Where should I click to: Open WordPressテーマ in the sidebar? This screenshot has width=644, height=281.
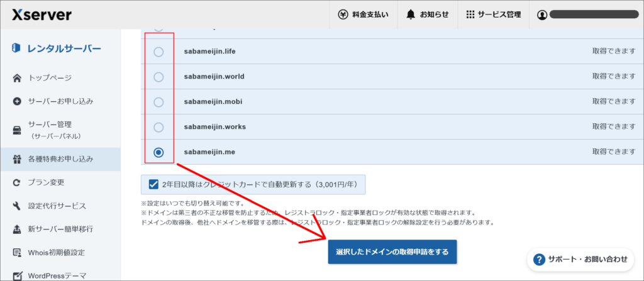click(x=60, y=275)
